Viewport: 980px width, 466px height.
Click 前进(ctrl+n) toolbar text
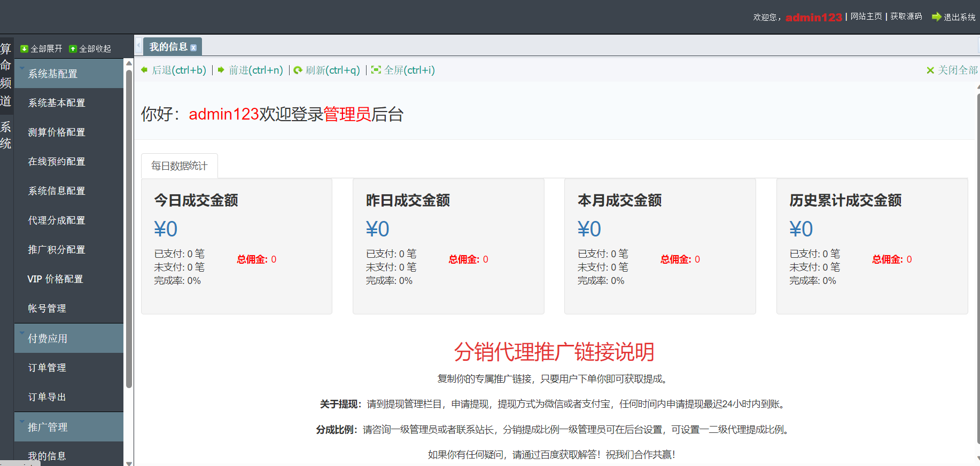256,70
